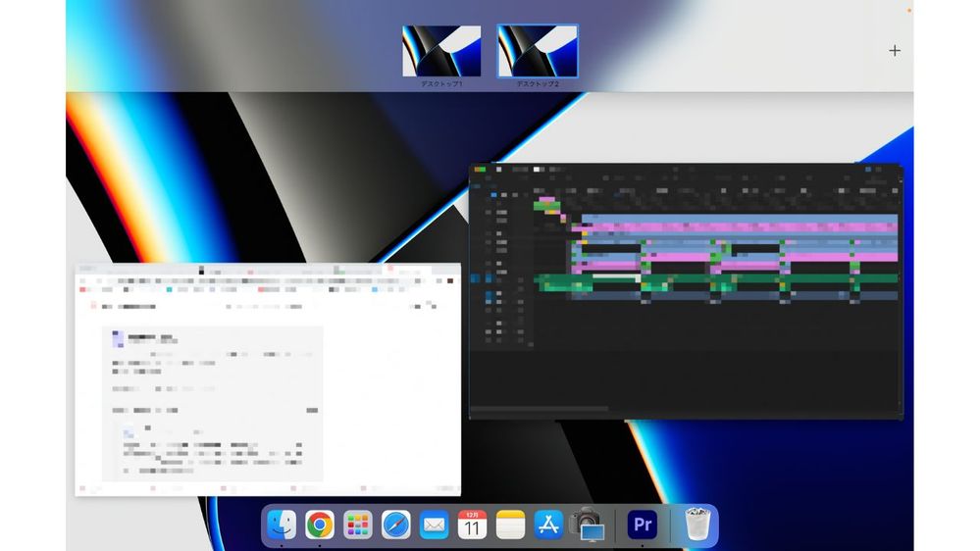Screen dimensions: 980x551
Task: Add a new desktop with plus button
Action: 895,51
